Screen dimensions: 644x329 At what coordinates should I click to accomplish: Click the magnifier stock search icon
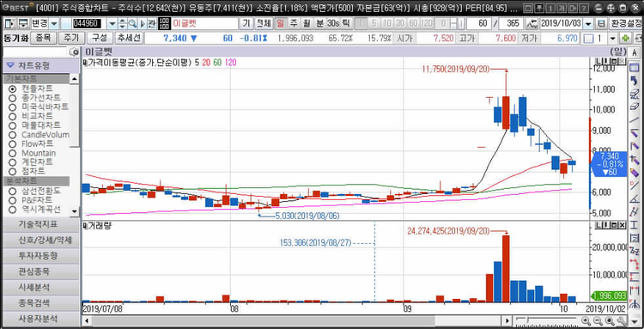[132, 23]
